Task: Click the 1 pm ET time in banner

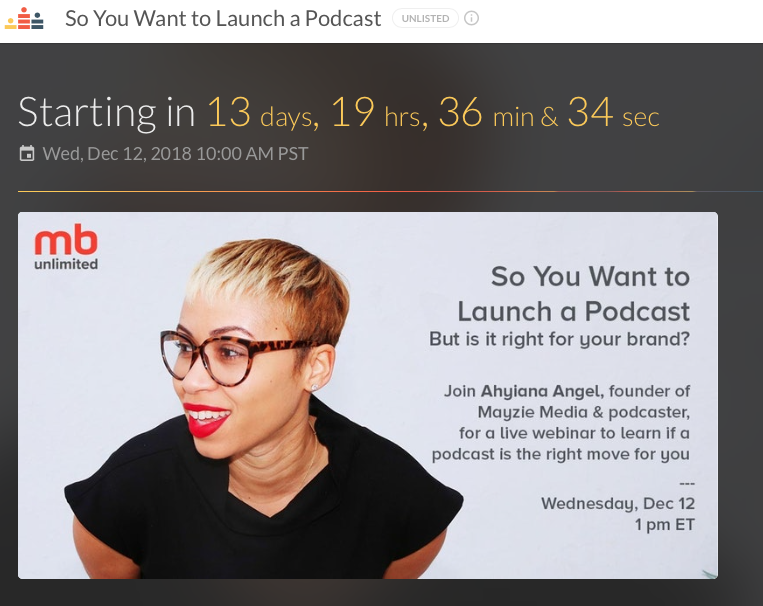Action: coord(665,524)
